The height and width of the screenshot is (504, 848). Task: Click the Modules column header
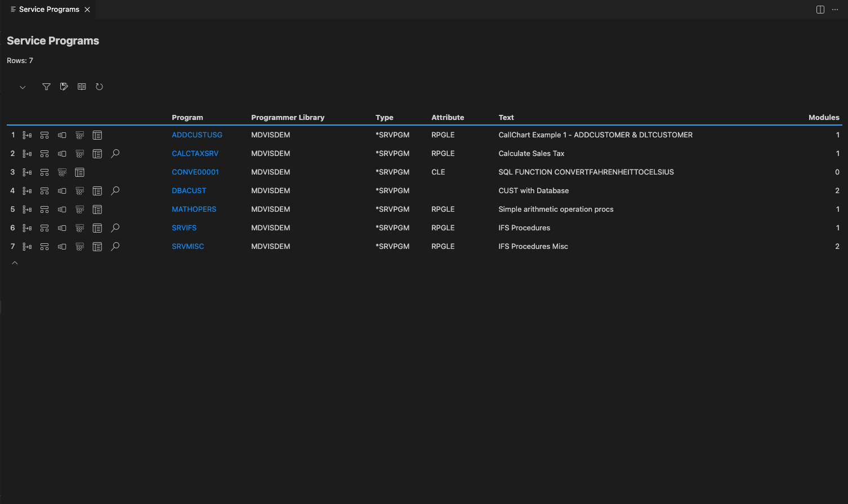click(824, 118)
